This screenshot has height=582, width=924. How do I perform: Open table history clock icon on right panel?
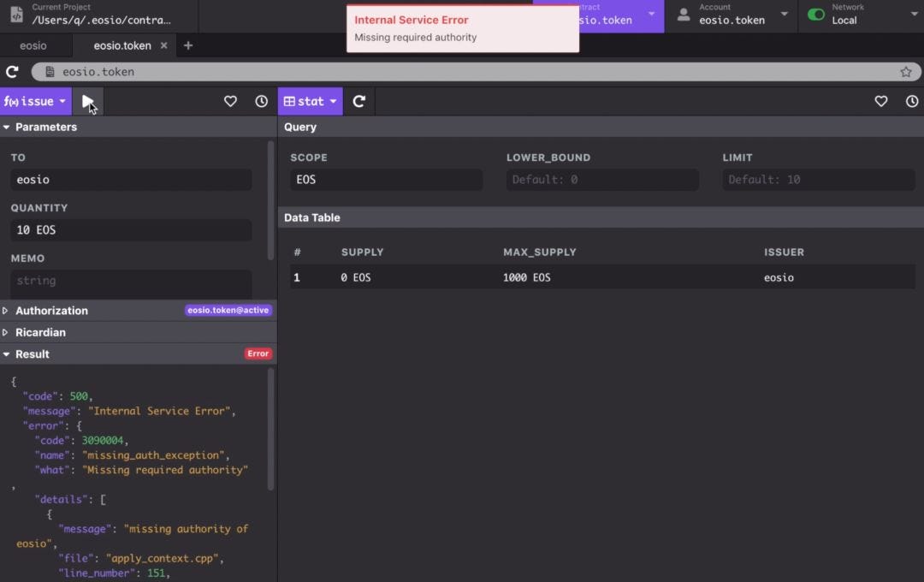[912, 102]
